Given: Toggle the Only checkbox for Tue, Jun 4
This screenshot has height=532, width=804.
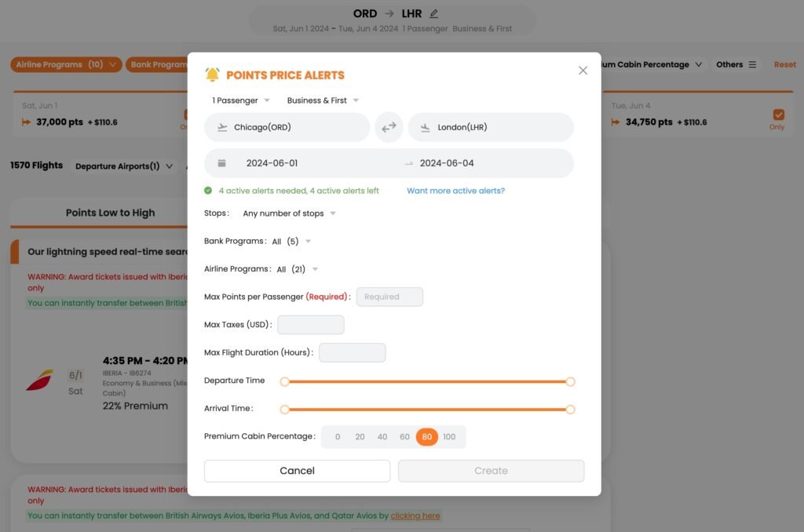Looking at the screenshot, I should tap(778, 115).
